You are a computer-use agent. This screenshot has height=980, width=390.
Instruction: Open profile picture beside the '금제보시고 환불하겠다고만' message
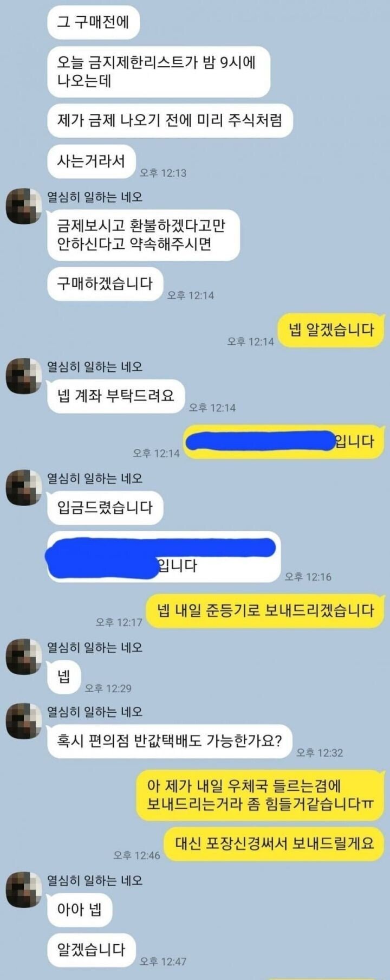24,206
